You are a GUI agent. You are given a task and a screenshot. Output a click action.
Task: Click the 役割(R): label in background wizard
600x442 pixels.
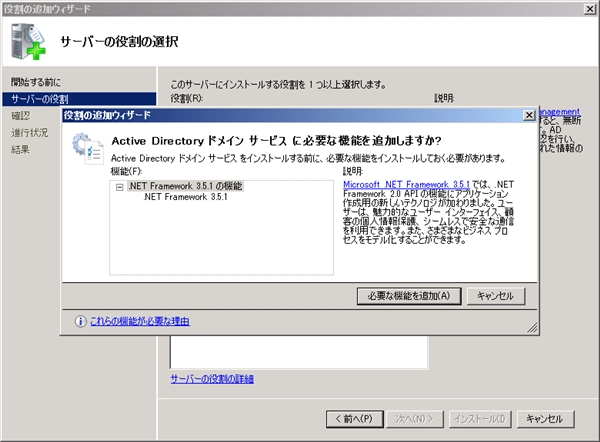pyautogui.click(x=186, y=98)
